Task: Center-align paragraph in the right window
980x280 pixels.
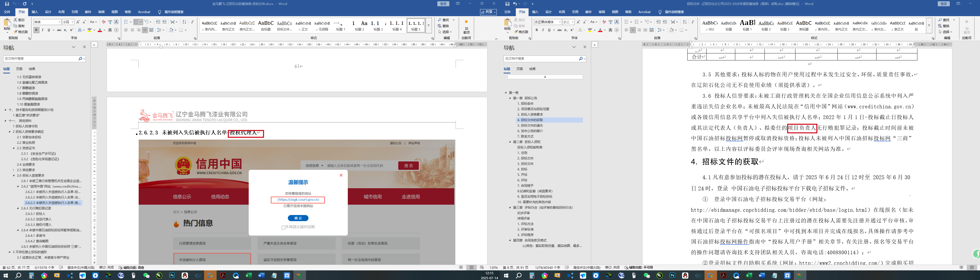Action: [633, 30]
